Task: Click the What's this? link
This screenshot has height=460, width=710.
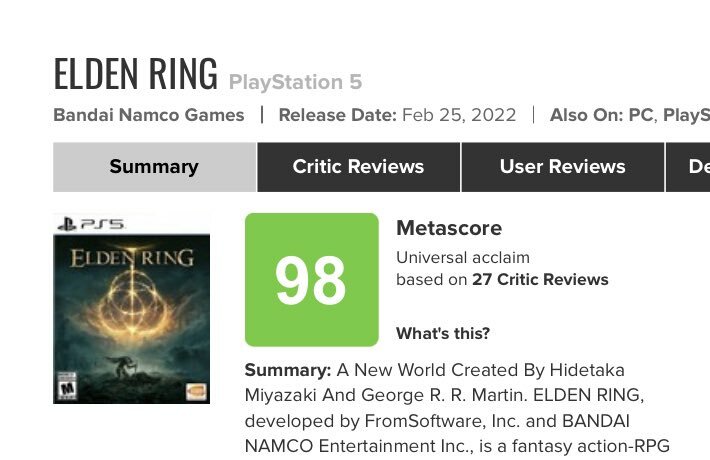Action: 443,333
